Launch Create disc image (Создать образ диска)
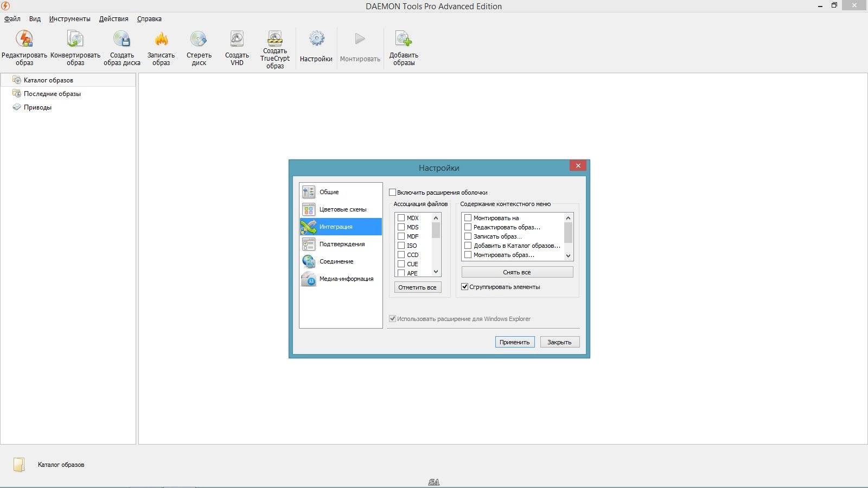The height and width of the screenshot is (488, 868). tap(122, 39)
